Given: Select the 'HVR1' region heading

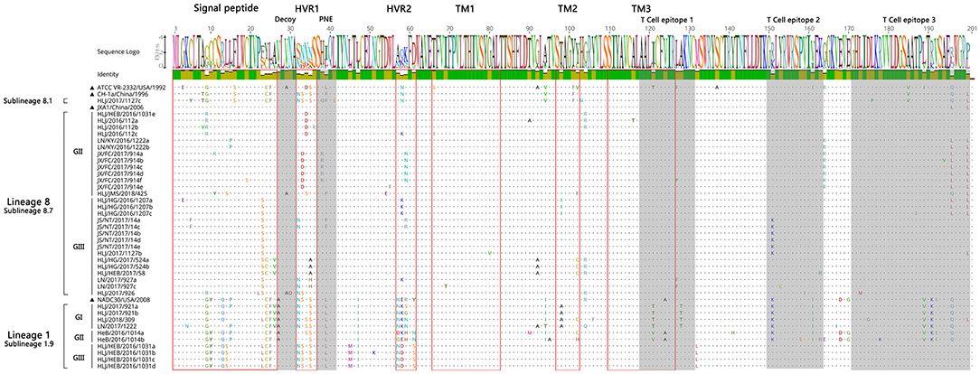Looking at the screenshot, I should click(306, 9).
